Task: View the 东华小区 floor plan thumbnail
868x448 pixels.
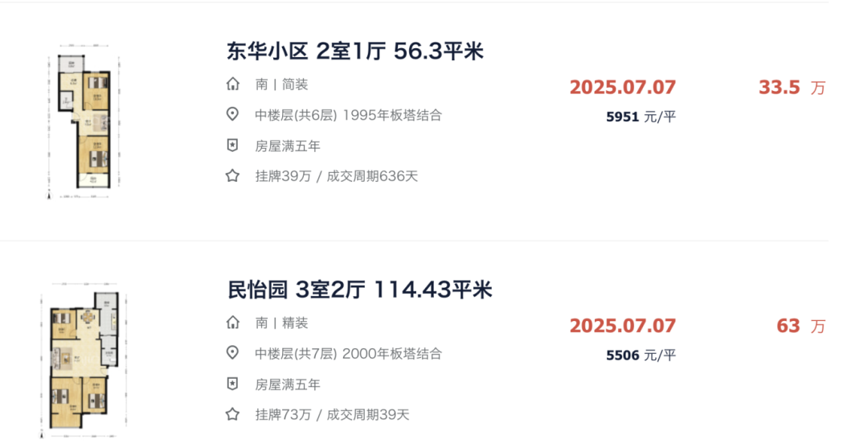Action: (84, 121)
